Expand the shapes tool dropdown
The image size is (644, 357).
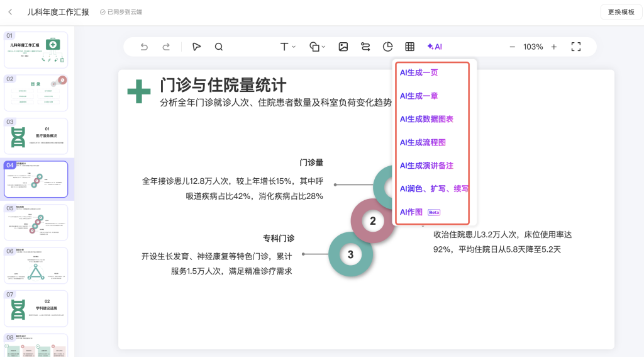coord(318,47)
